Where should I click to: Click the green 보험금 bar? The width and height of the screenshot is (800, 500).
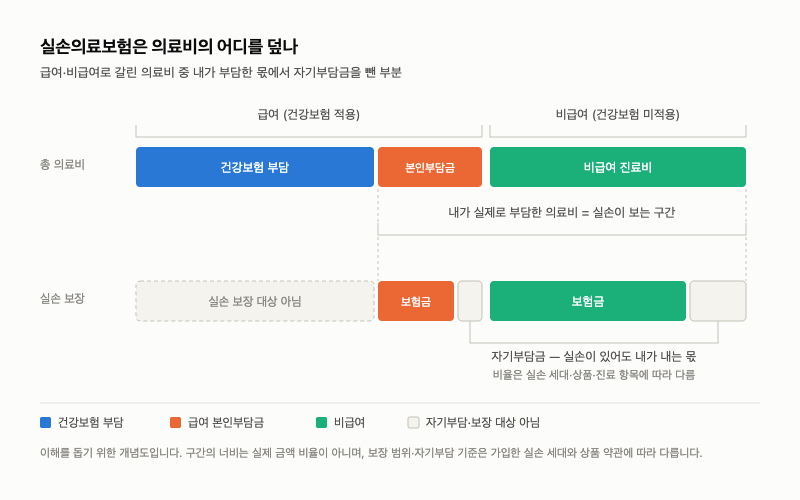[x=588, y=301]
